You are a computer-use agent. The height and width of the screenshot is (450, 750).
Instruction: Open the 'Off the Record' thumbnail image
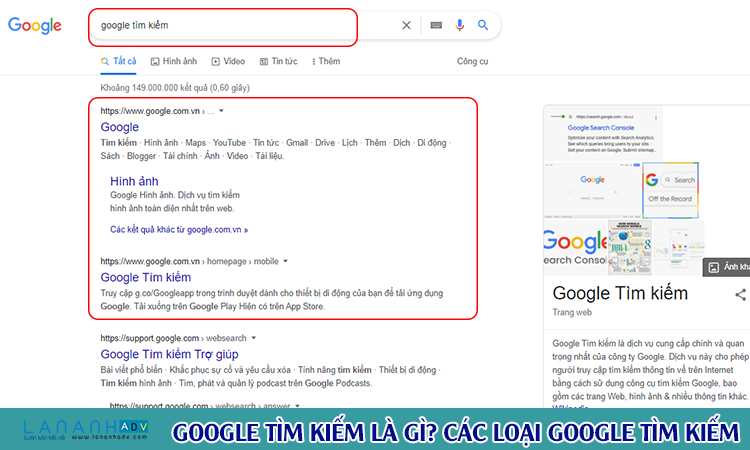click(x=670, y=190)
